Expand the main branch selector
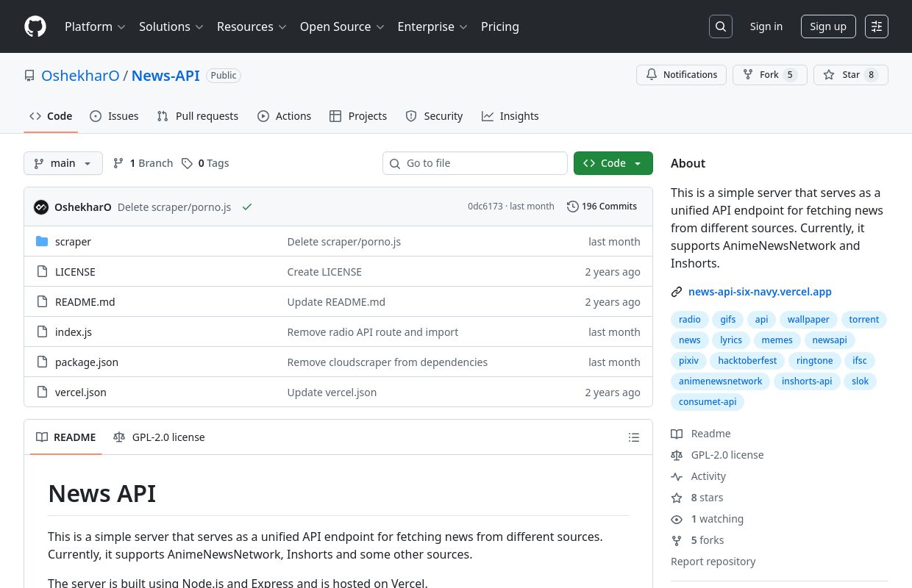The width and height of the screenshot is (912, 588). [63, 163]
